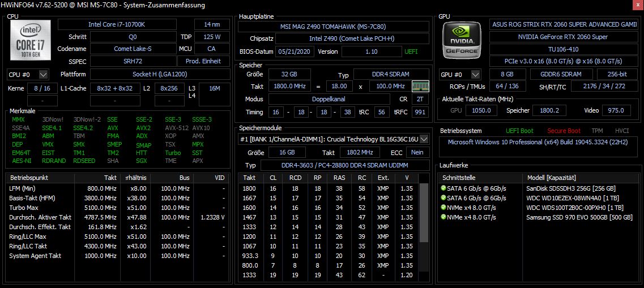644x288 pixels.
Task: Click the GPU clock 1050.0 value
Action: (x=481, y=110)
